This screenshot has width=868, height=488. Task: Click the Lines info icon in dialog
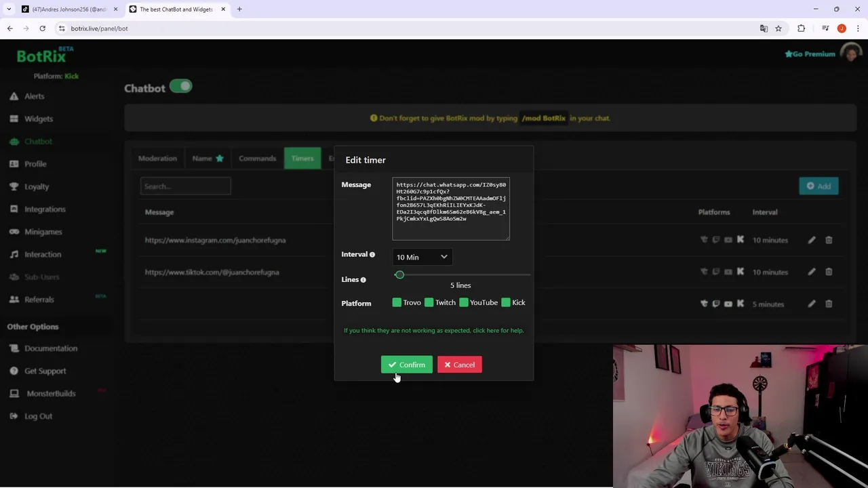[363, 280]
